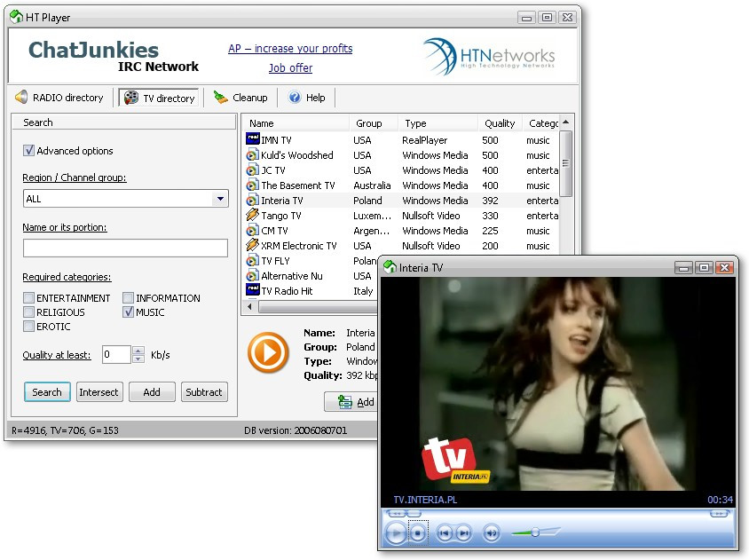Adjust the volume slider in Interia TV player
Viewport: 749px width, 560px height.
535,532
